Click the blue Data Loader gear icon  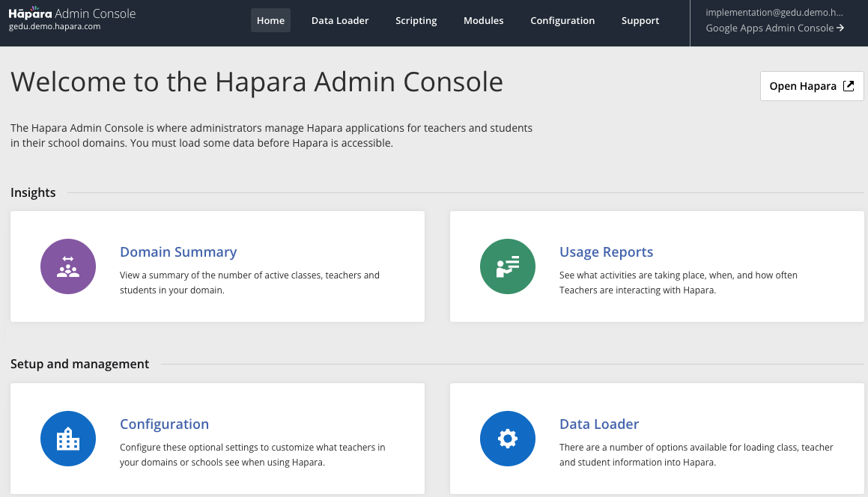508,439
